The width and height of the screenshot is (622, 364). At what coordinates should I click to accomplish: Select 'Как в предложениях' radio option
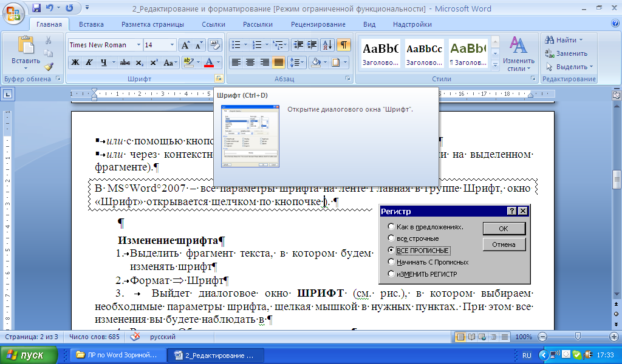point(391,226)
